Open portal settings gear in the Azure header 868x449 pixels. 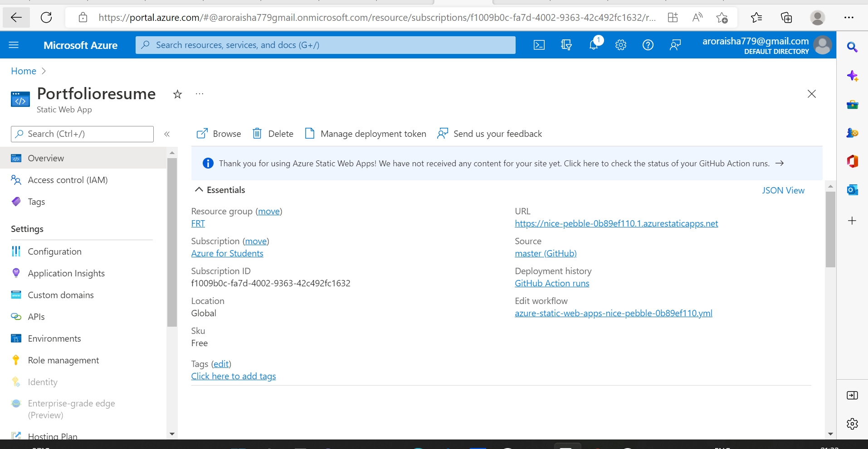click(621, 45)
